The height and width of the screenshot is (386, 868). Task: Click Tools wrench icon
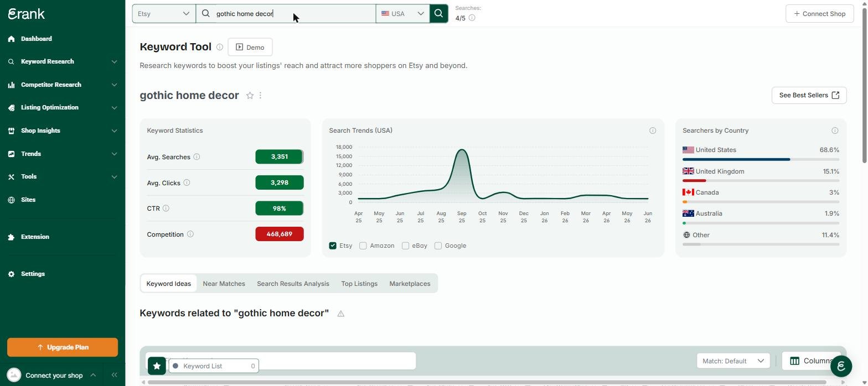11,176
